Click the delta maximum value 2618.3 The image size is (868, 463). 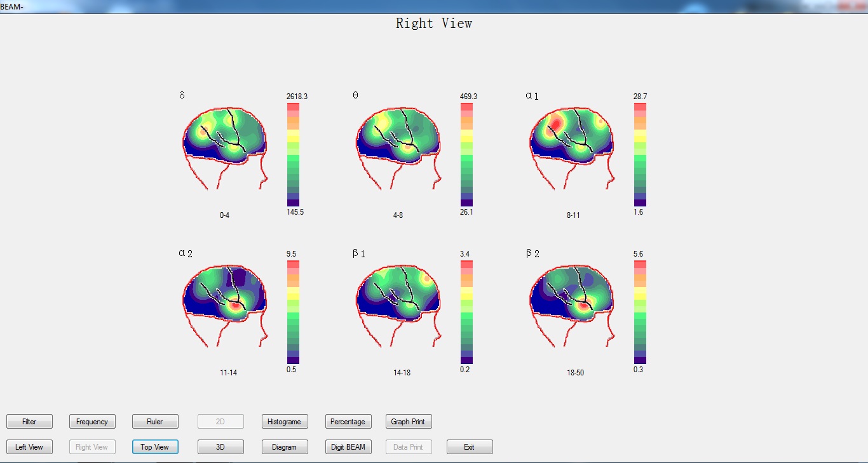point(297,97)
